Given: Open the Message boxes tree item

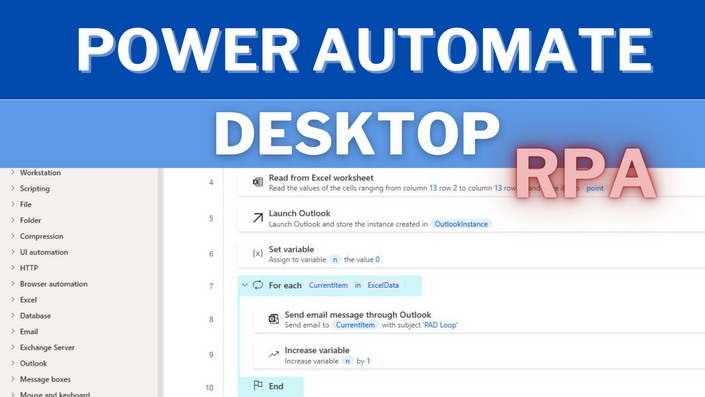Looking at the screenshot, I should (45, 379).
